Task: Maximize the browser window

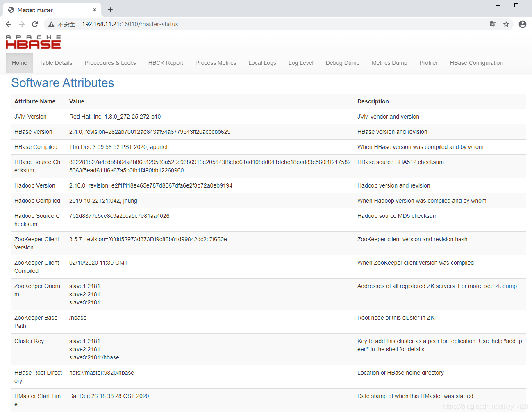Action: pyautogui.click(x=516, y=5)
